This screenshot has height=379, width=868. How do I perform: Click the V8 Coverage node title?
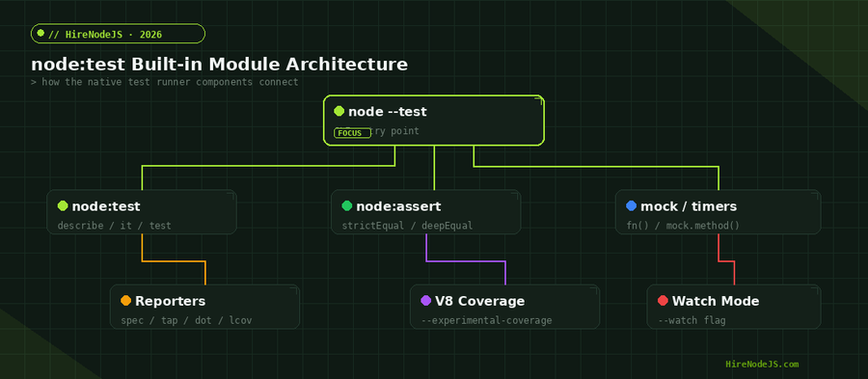(x=480, y=301)
